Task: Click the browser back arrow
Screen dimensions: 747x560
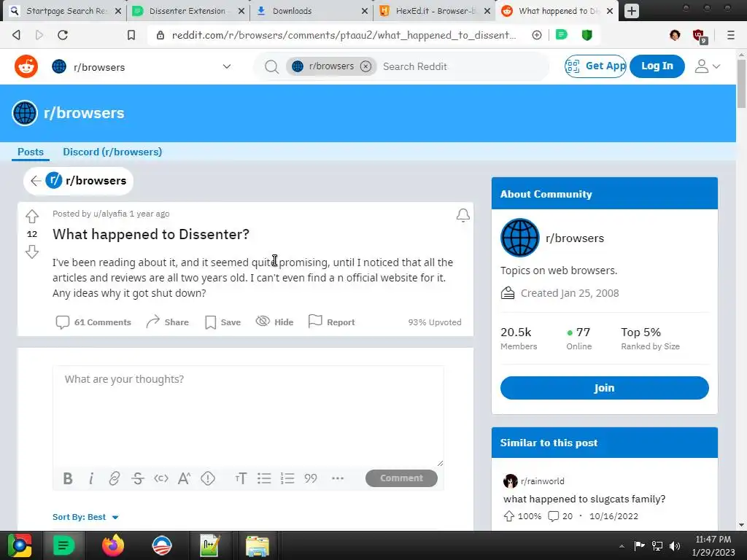Action: point(16,35)
